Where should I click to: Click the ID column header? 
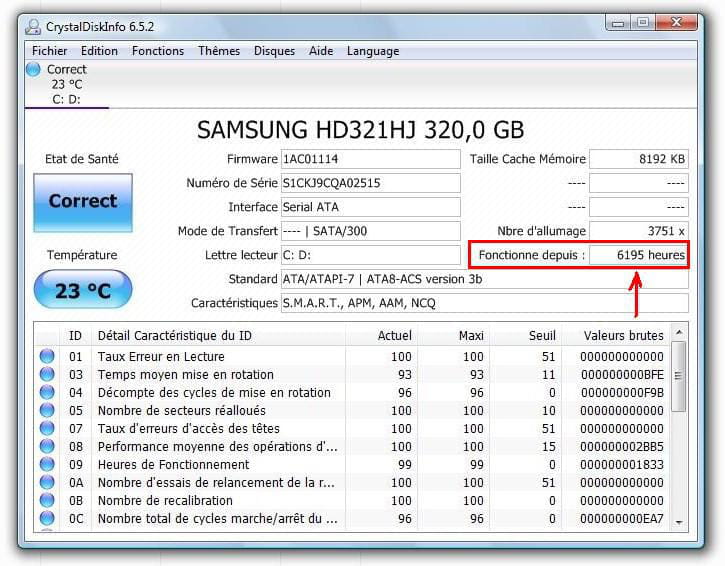pos(75,336)
